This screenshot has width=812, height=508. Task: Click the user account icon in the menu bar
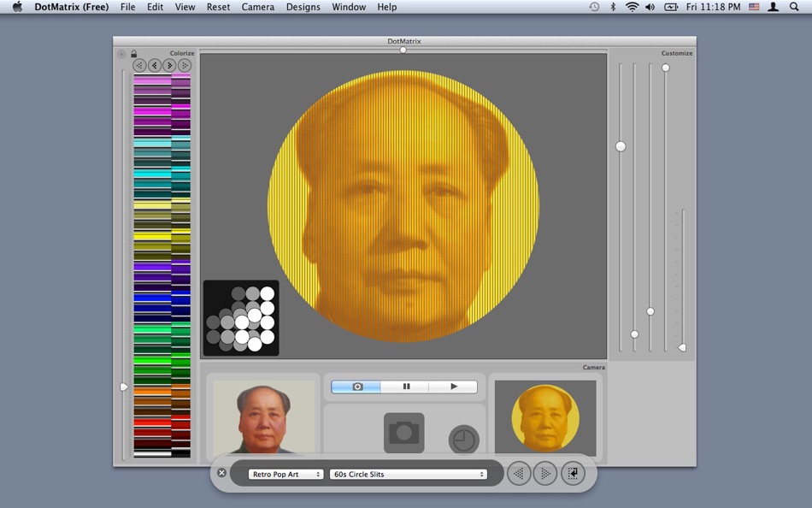[x=774, y=7]
